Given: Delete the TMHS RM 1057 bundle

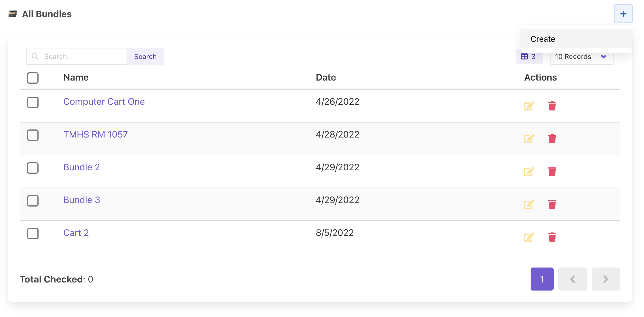Looking at the screenshot, I should (x=552, y=139).
